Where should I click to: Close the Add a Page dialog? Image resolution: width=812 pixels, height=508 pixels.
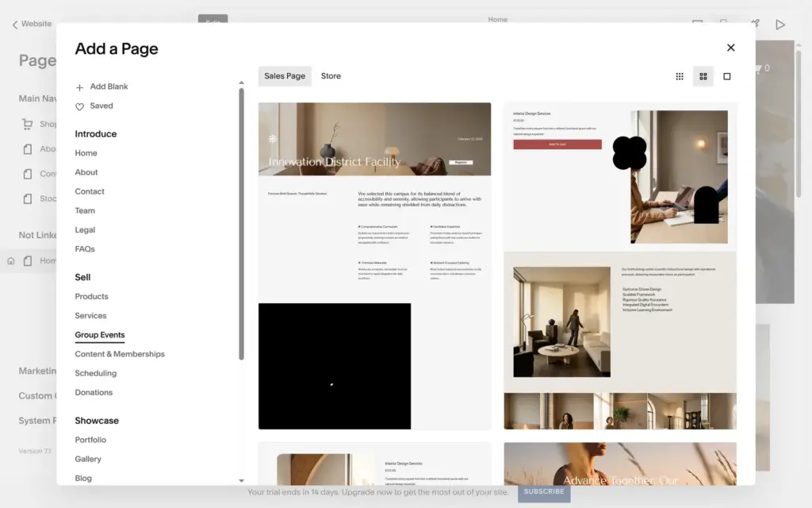tap(730, 48)
